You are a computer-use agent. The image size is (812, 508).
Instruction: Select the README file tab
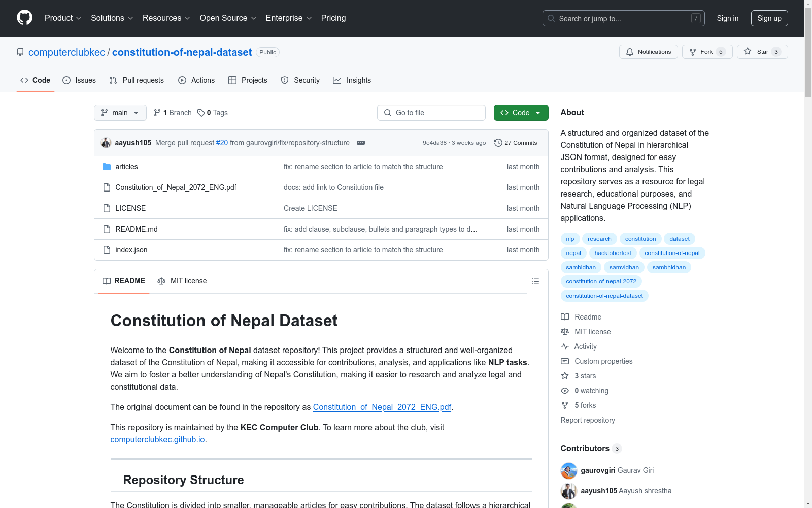124,281
